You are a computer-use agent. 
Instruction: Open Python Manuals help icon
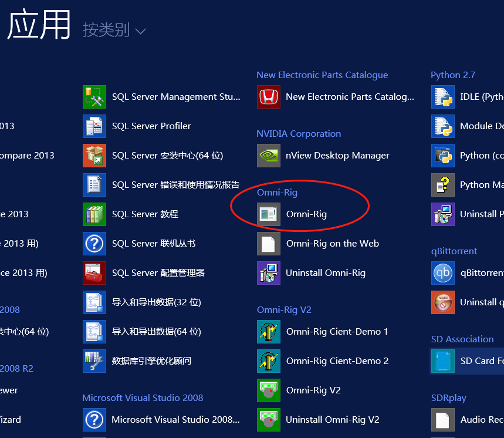[443, 185]
